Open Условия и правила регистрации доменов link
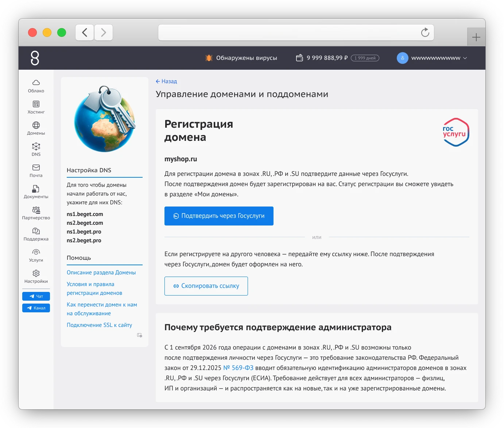Image resolution: width=504 pixels, height=428 pixels. [x=94, y=289]
